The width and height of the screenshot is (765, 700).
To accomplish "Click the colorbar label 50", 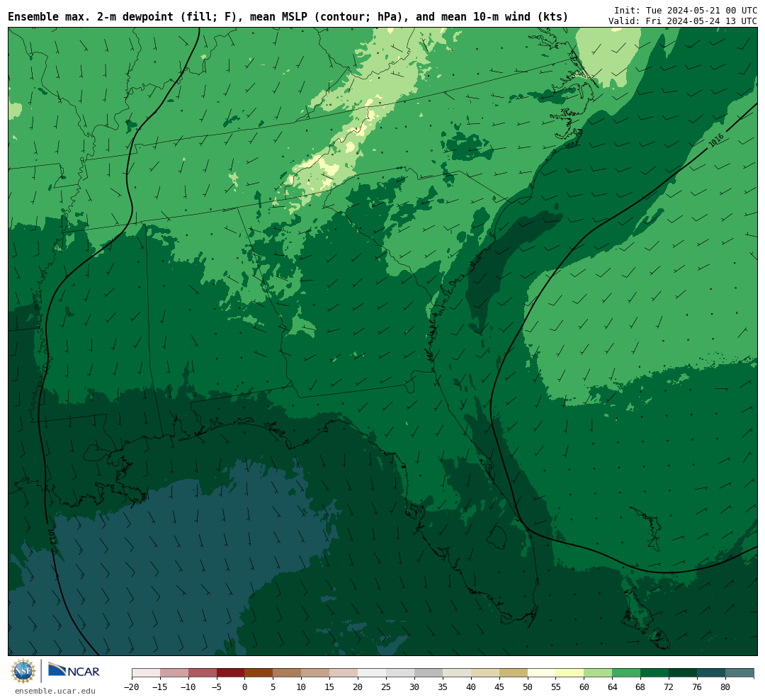I will (528, 687).
